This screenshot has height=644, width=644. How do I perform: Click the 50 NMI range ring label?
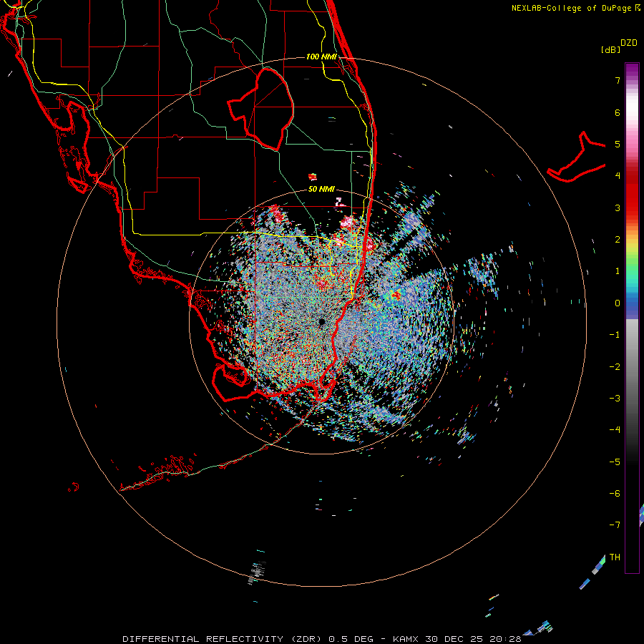[321, 189]
